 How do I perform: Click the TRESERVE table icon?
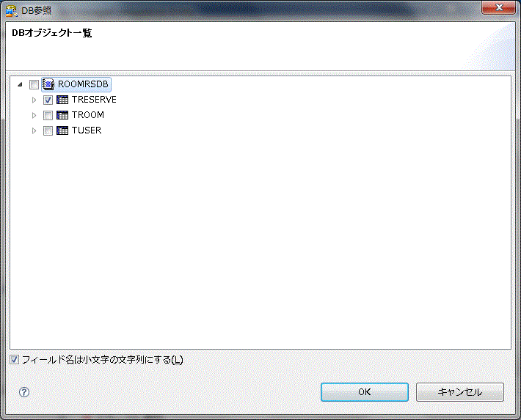pyautogui.click(x=62, y=100)
